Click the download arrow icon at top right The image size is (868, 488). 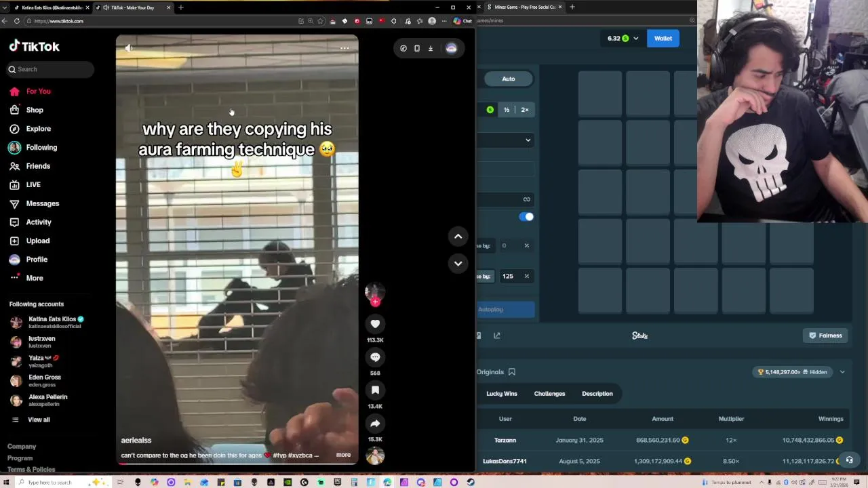click(x=431, y=48)
